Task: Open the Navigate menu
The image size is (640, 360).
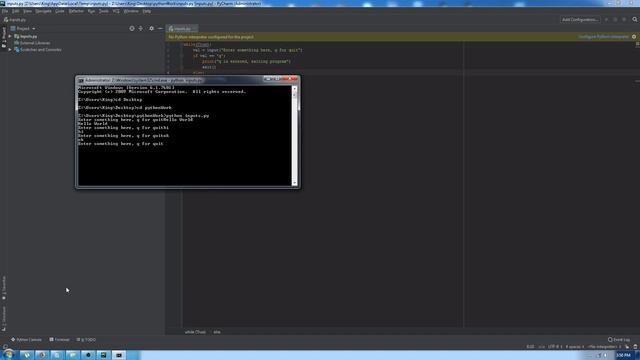Action: [43, 11]
